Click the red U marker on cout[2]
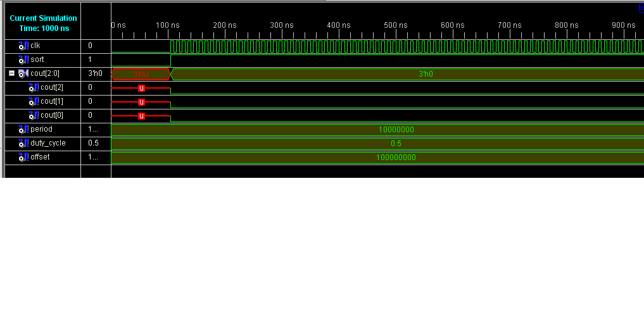 click(141, 89)
